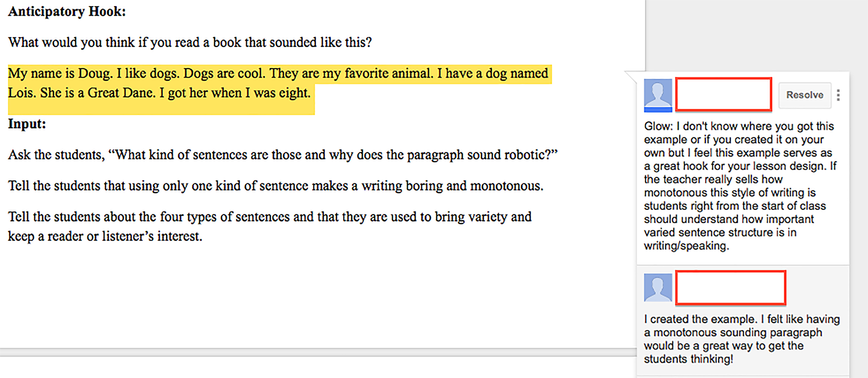The width and height of the screenshot is (868, 378).
Task: Click the reply author's avatar icon
Action: tap(658, 287)
